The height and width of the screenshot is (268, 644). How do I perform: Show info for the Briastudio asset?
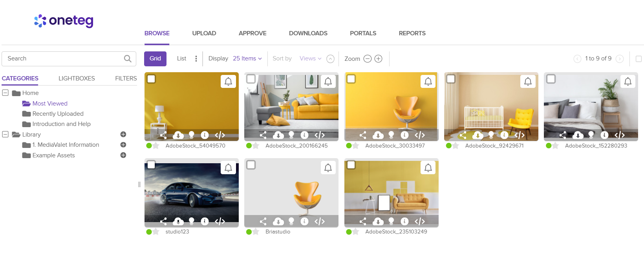pos(304,221)
